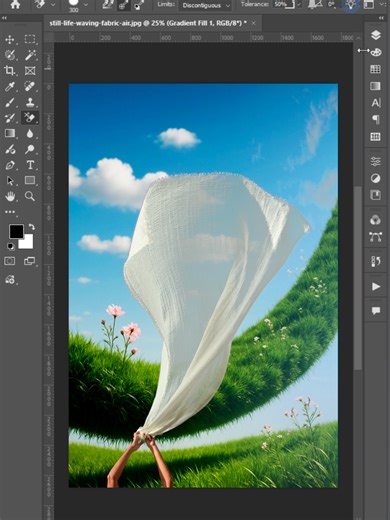Viewport: 390px width, 520px height.
Task: Switch to still-life-waving-fabric-air.jpg document tab
Action: (148, 23)
